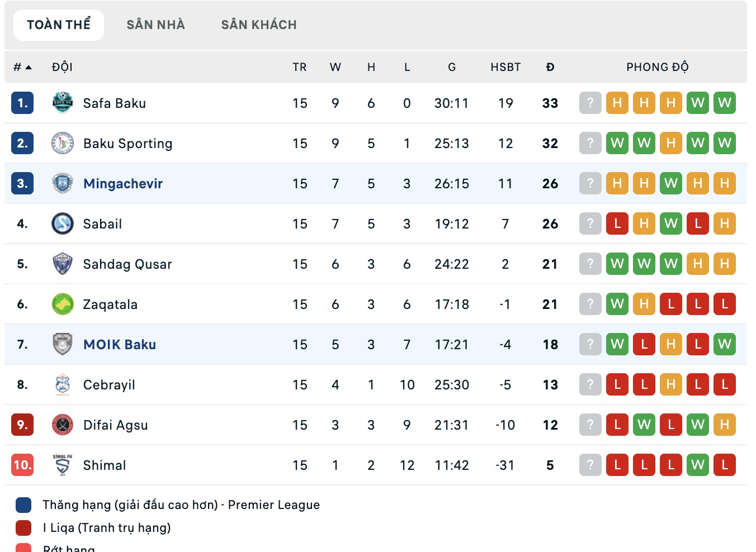Open the Mingachevir team page link
Viewport: 756px width, 552px height.
(122, 183)
